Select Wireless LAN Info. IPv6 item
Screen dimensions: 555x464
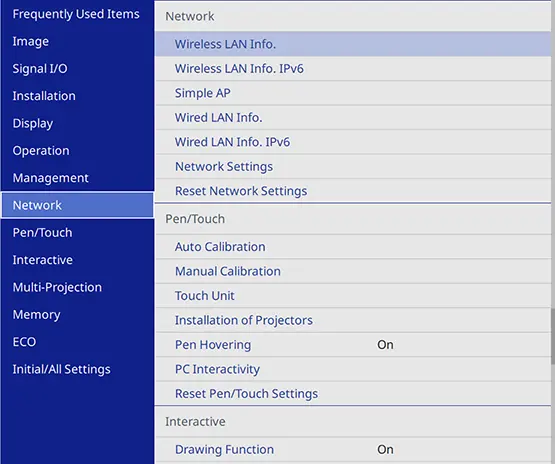pyautogui.click(x=353, y=69)
